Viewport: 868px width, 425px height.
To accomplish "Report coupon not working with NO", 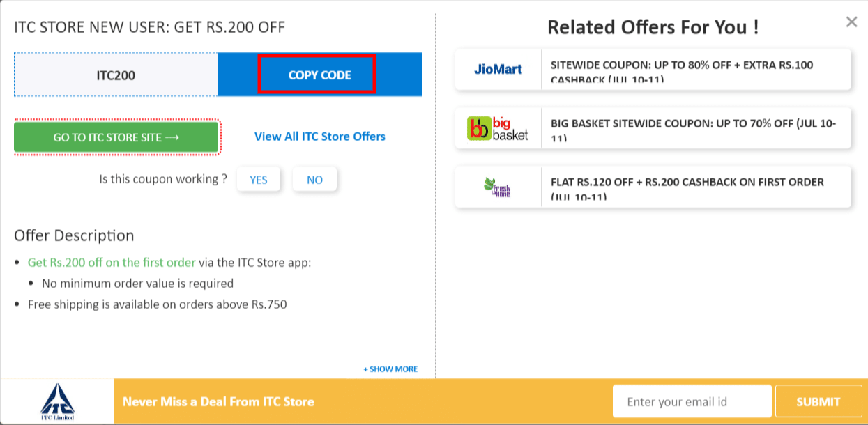I will click(x=314, y=179).
